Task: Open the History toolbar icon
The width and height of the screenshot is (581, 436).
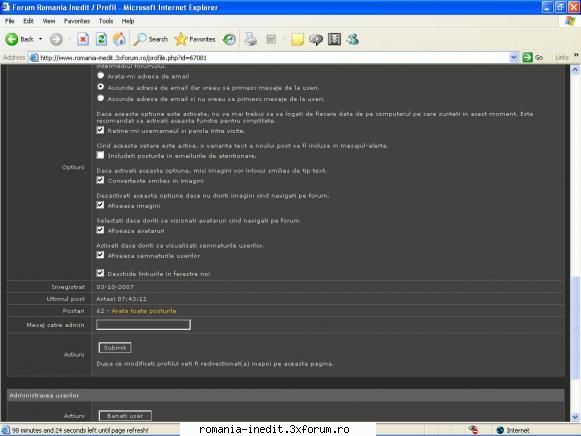Action: click(229, 39)
